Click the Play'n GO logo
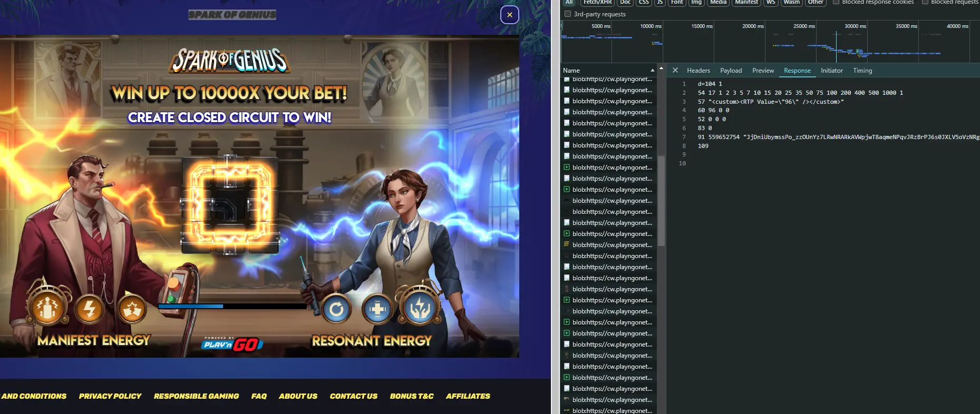980x414 pixels. [x=232, y=344]
